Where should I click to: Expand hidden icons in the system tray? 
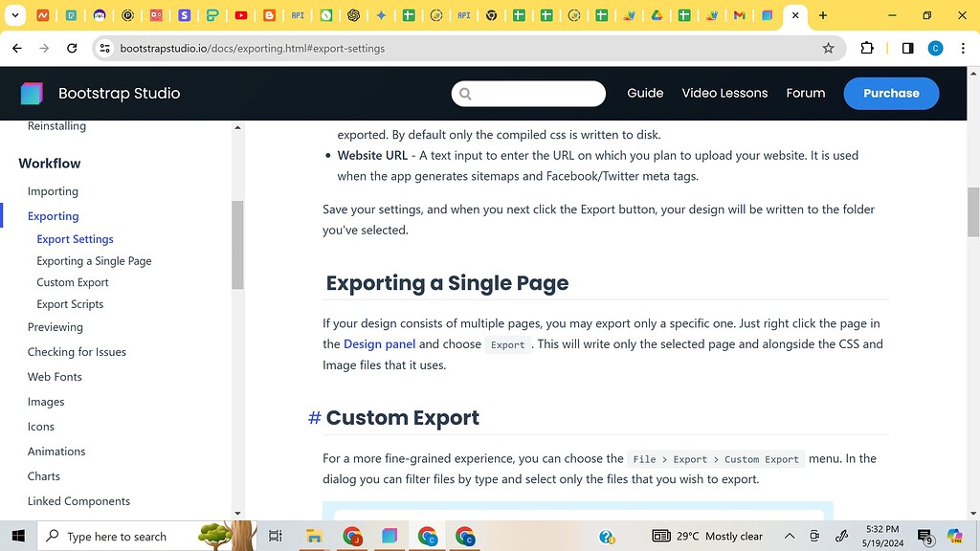790,536
